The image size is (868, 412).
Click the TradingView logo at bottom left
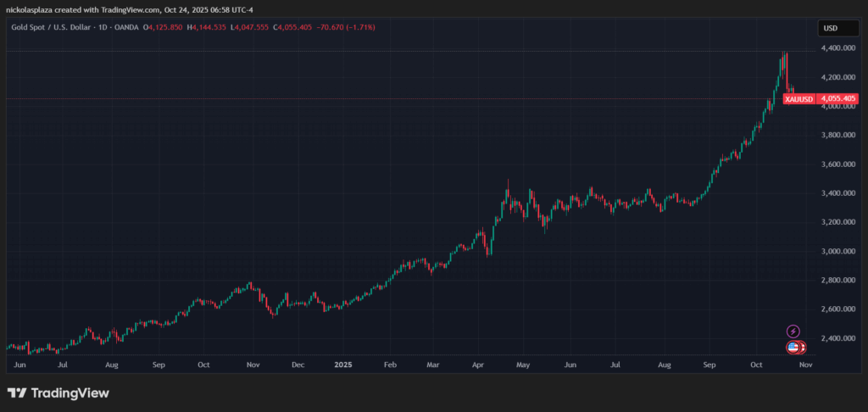point(58,393)
